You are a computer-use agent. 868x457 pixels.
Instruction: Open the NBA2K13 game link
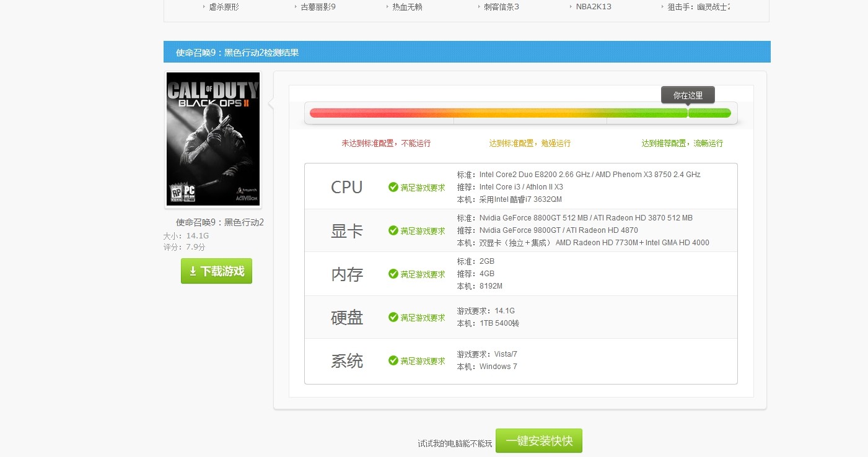(589, 7)
